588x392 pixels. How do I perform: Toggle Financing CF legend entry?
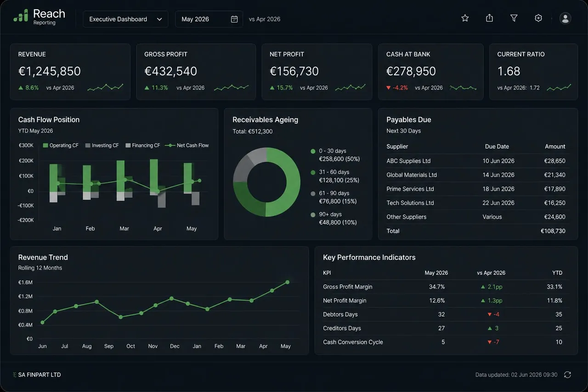point(142,145)
